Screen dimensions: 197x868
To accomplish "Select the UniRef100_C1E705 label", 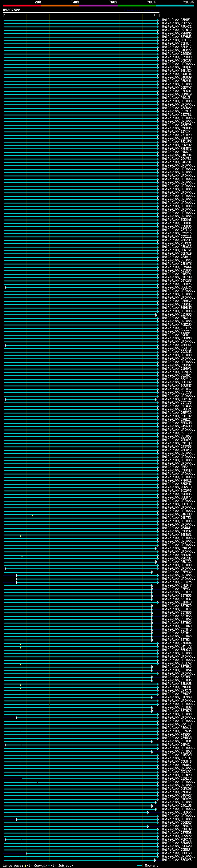I will 177,755.
